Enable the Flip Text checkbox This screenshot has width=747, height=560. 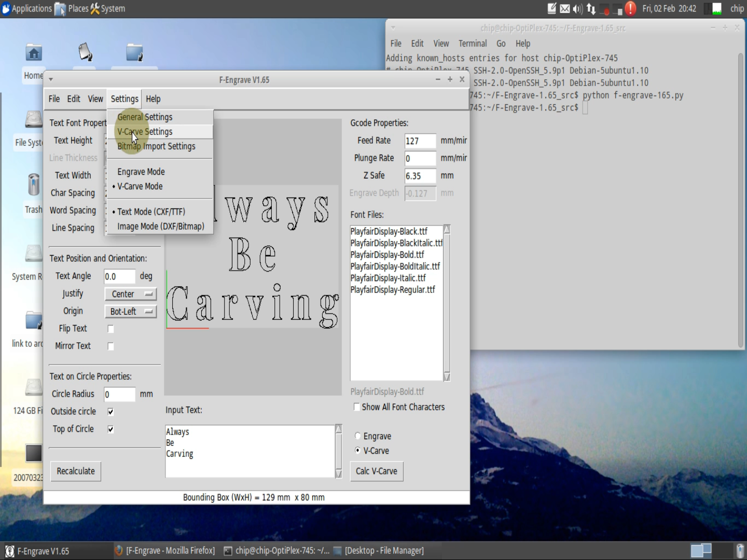click(110, 328)
